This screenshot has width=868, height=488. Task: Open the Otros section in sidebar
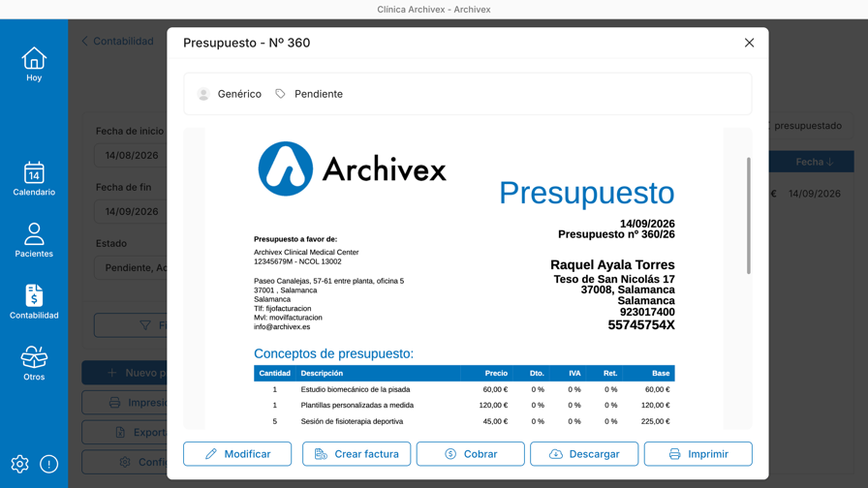tap(34, 363)
